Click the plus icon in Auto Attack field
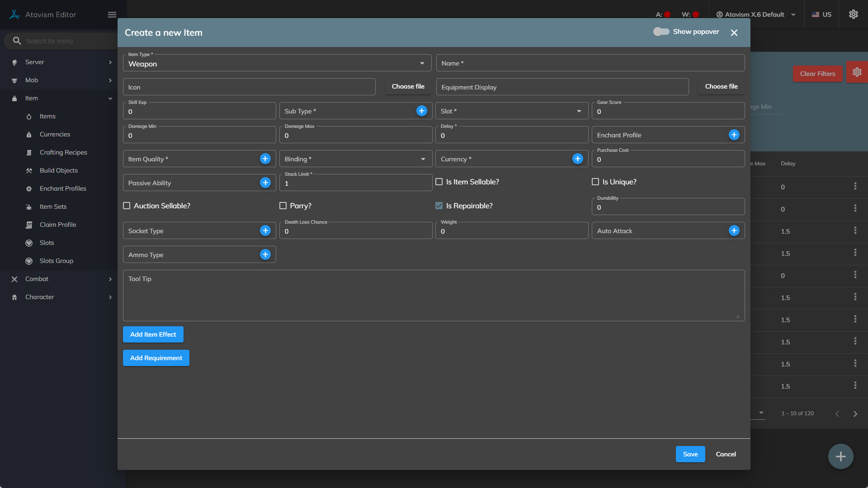This screenshot has width=868, height=488. pyautogui.click(x=734, y=230)
